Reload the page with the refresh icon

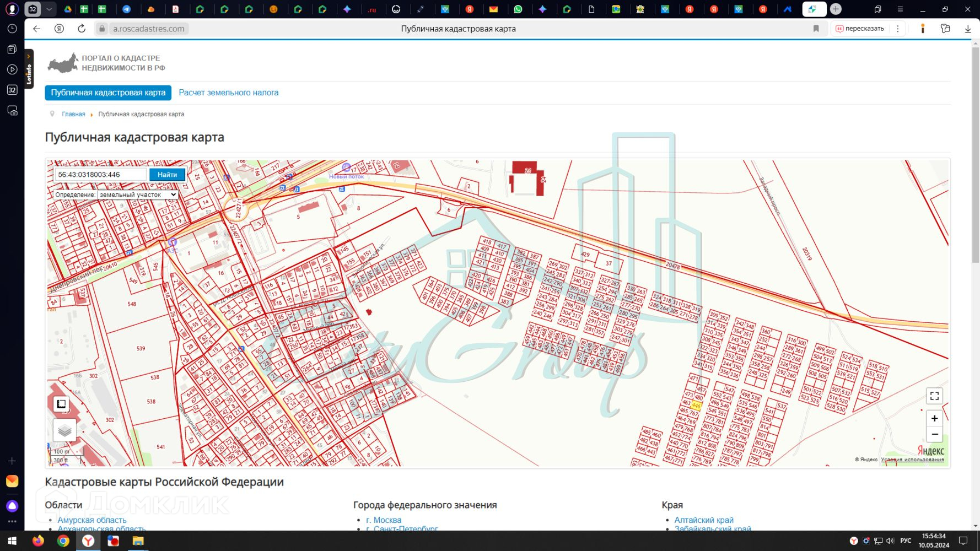point(82,29)
